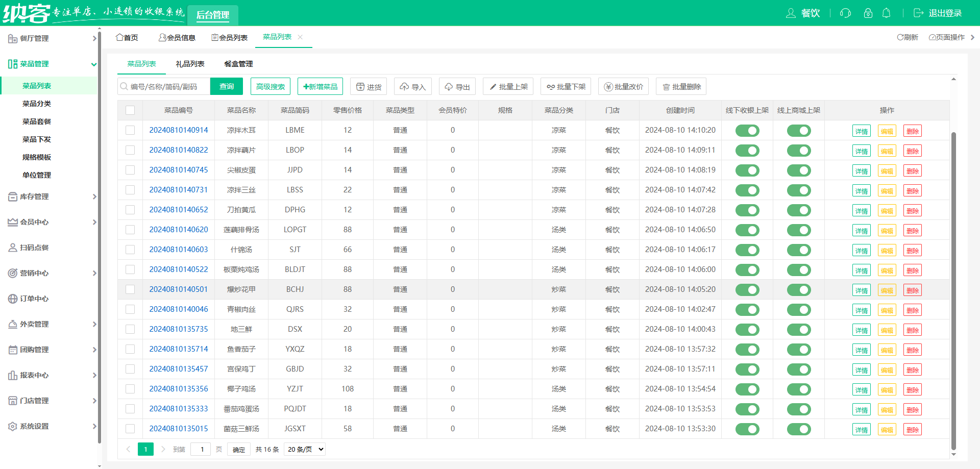Click the customer service headset icon

tap(845, 13)
